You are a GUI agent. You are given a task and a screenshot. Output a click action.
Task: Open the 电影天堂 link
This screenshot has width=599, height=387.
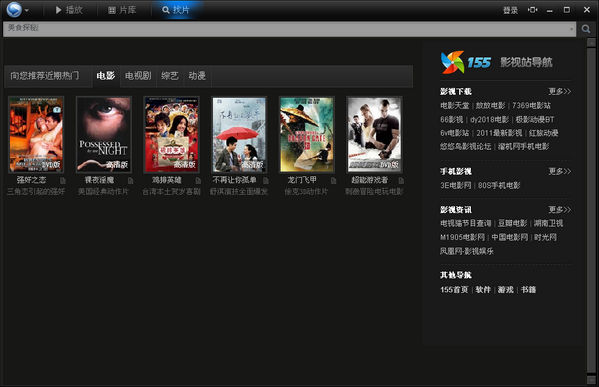[x=455, y=105]
